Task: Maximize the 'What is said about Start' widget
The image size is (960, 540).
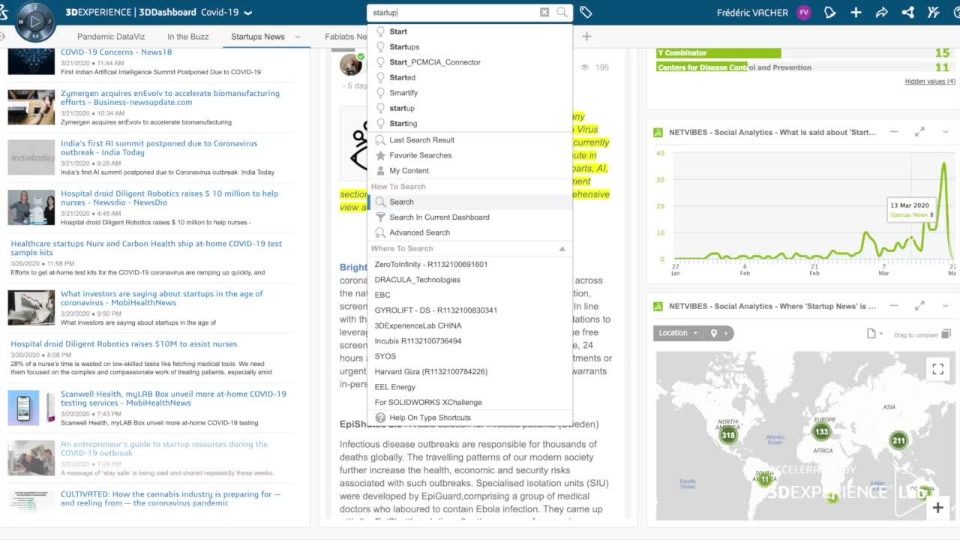Action: point(920,132)
